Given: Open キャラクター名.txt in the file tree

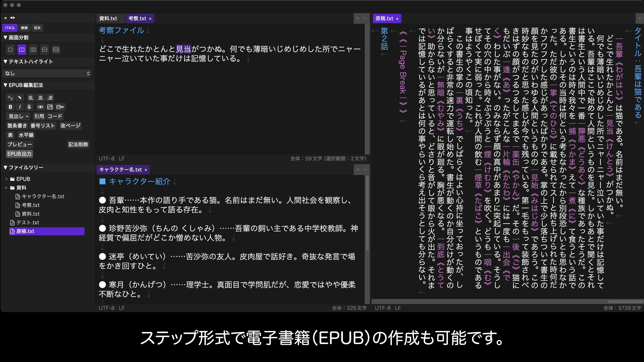Looking at the screenshot, I should click(40, 196).
